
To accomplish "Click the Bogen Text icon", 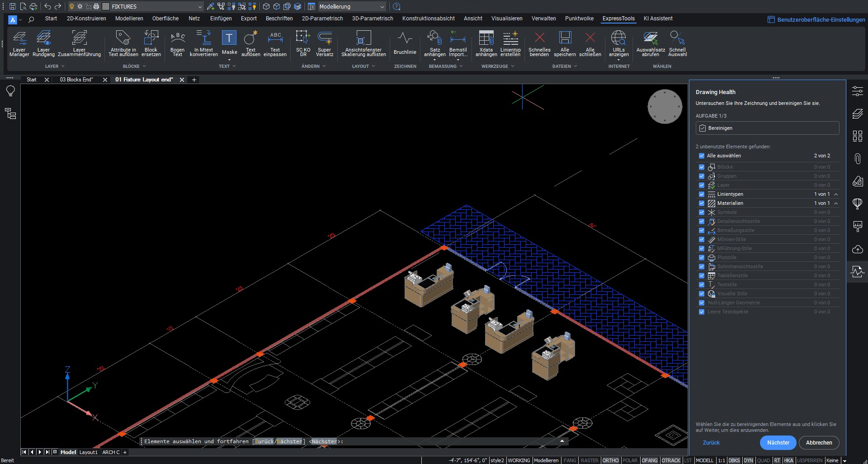I will 177,43.
